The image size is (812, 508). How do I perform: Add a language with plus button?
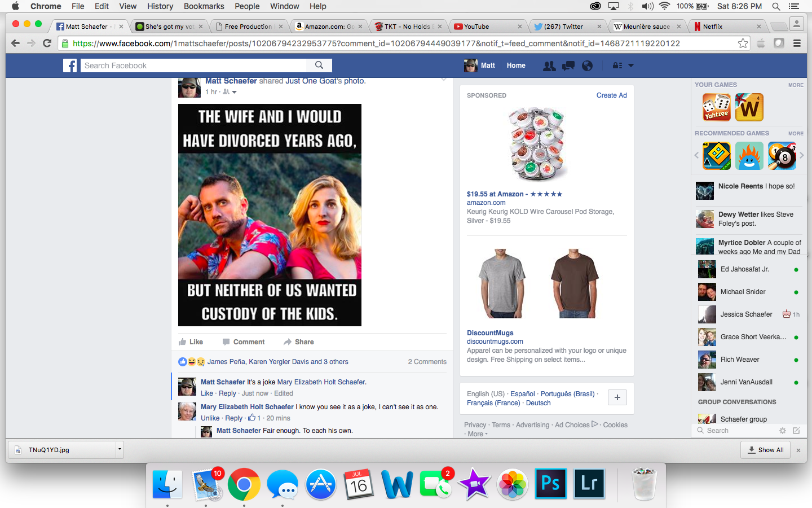[x=617, y=397]
